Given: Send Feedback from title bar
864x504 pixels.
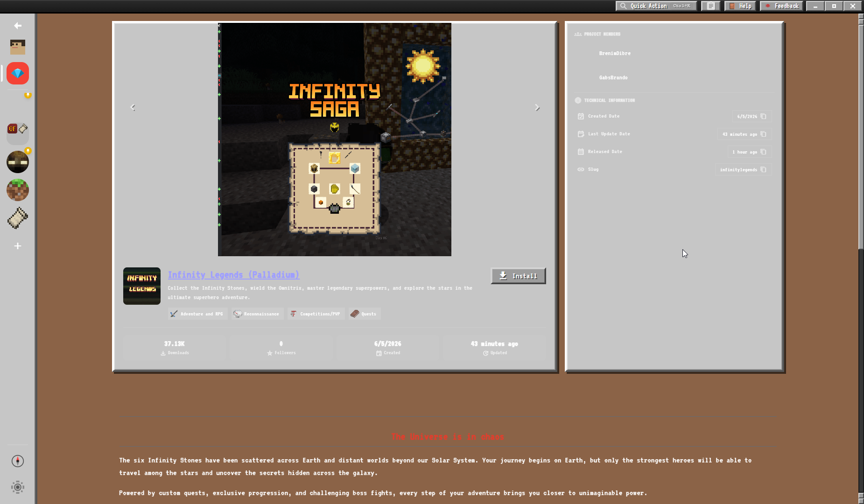Looking at the screenshot, I should (782, 6).
